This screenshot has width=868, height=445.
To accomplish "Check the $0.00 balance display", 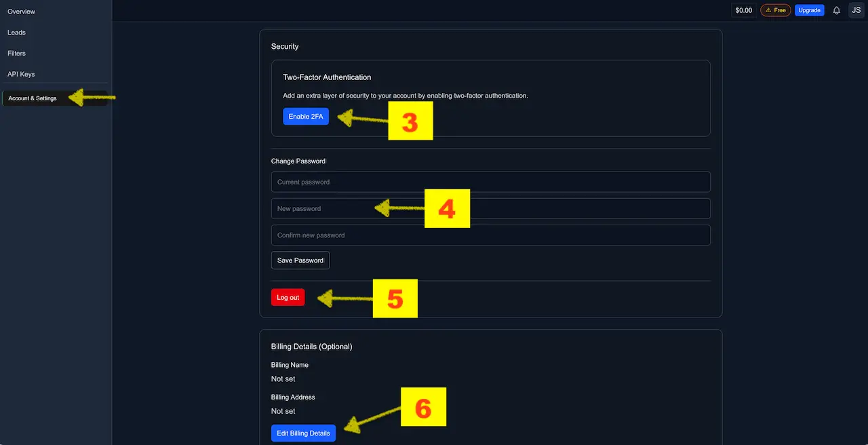I will [743, 10].
